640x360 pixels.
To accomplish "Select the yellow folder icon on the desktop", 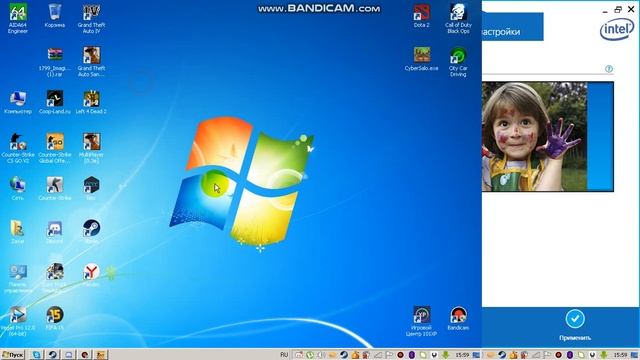I will click(18, 232).
